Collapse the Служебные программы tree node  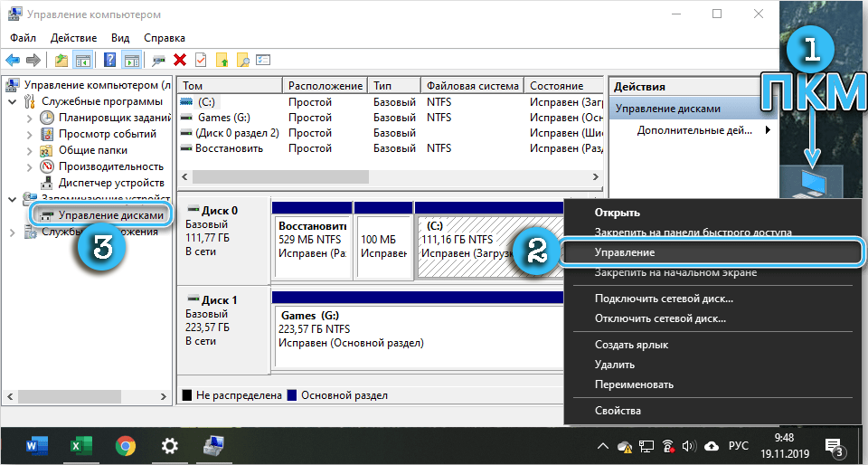point(12,101)
